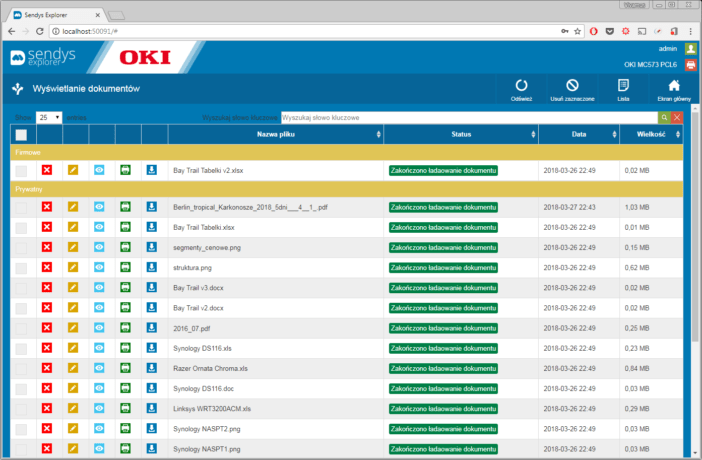Check the box for segmenty_cenowe.png
The height and width of the screenshot is (460, 702).
21,248
